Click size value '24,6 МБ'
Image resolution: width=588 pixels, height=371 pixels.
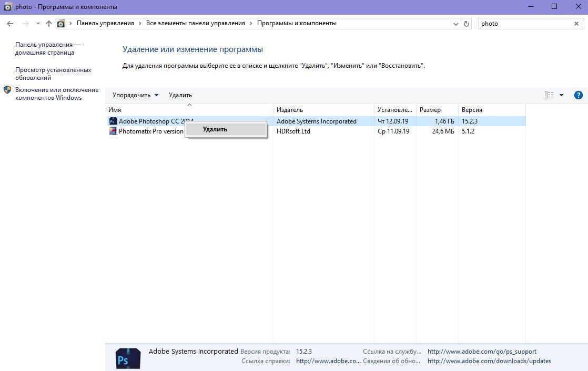click(x=443, y=131)
